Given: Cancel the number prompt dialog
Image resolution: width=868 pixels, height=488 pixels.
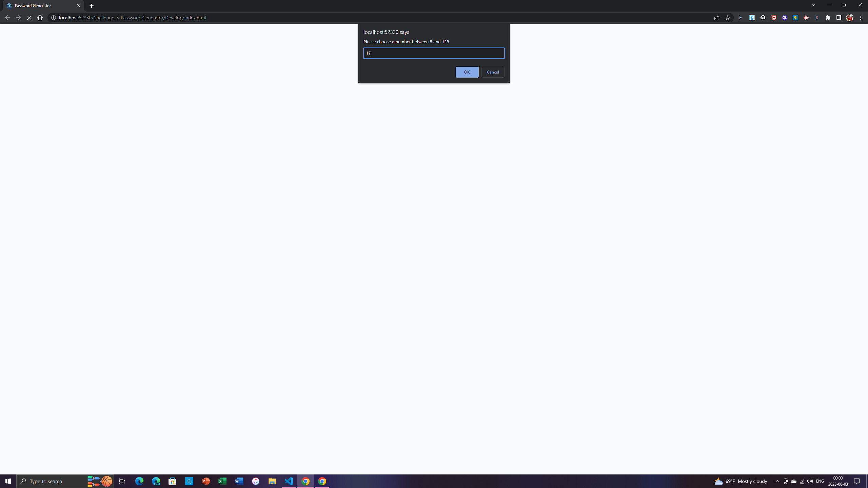Looking at the screenshot, I should click(493, 72).
